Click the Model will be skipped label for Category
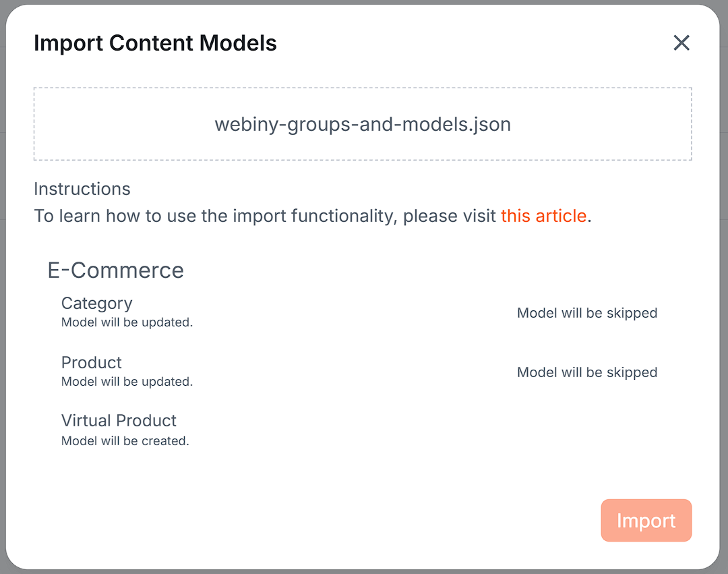This screenshot has width=728, height=574. click(587, 313)
